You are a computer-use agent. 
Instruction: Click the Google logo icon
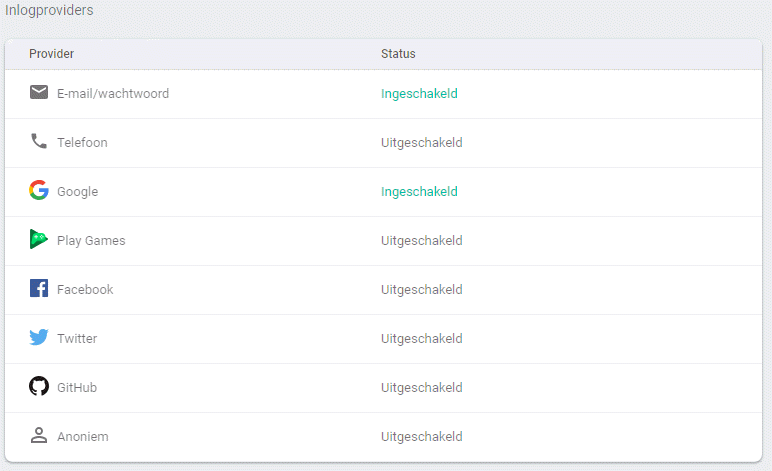[x=39, y=190]
